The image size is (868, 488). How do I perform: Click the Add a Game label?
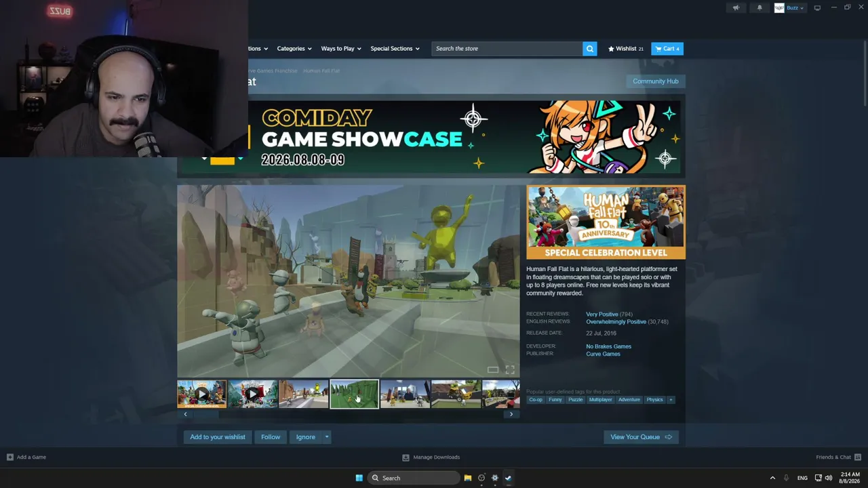tap(31, 457)
